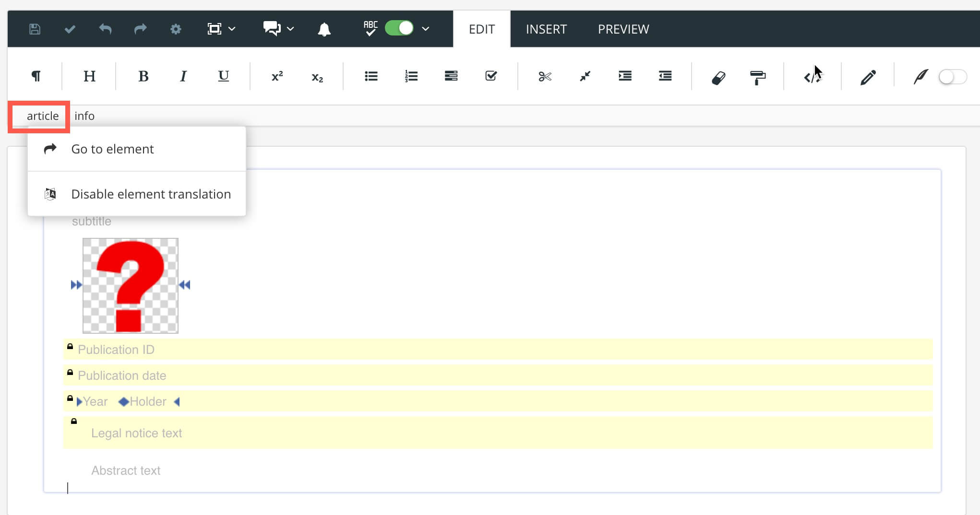This screenshot has height=515, width=980.
Task: Open notifications via the bell icon
Action: click(x=324, y=29)
